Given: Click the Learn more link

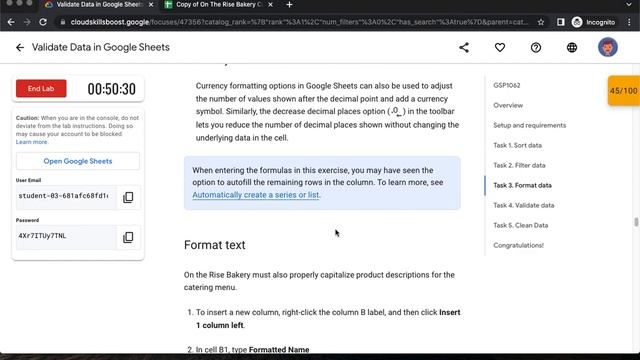Looking at the screenshot, I should tap(31, 142).
